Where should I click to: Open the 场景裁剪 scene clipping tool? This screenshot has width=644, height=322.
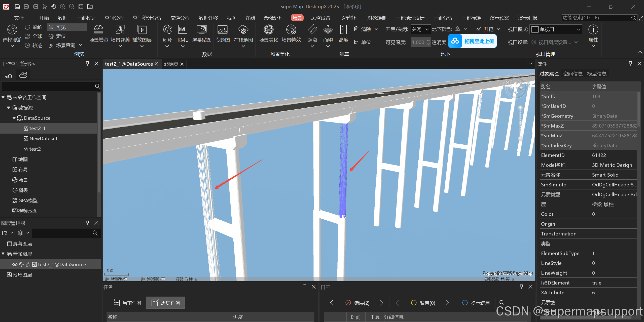[120, 36]
